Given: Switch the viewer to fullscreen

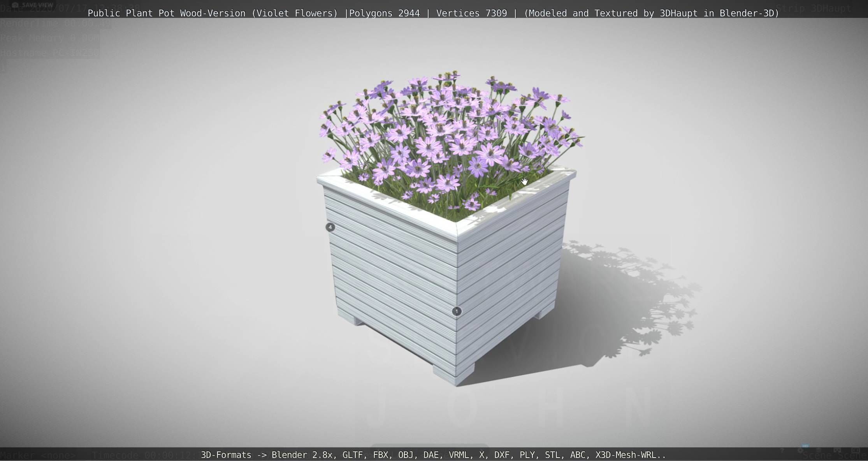Looking at the screenshot, I should pos(856,450).
